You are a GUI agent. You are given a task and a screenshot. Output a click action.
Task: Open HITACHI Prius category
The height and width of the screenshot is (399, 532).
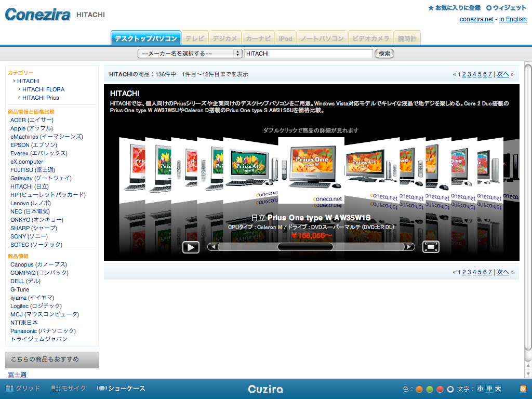click(x=41, y=98)
